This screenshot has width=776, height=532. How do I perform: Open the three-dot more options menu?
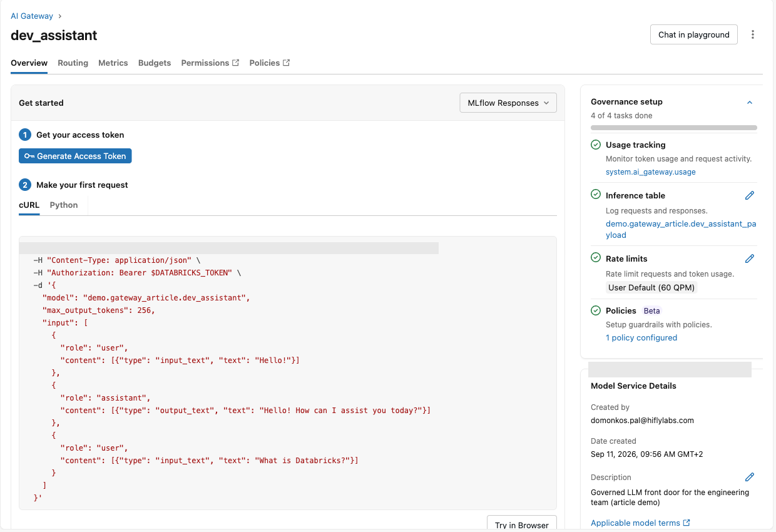[753, 34]
